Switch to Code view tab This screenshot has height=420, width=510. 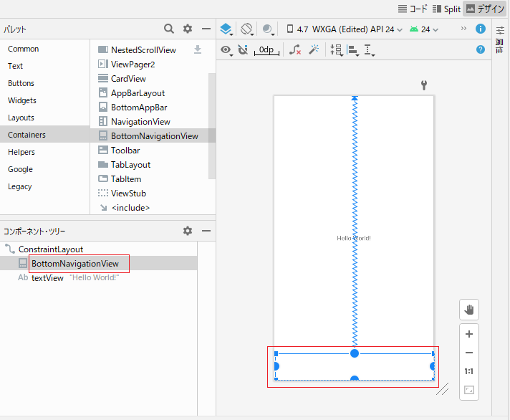click(x=413, y=9)
